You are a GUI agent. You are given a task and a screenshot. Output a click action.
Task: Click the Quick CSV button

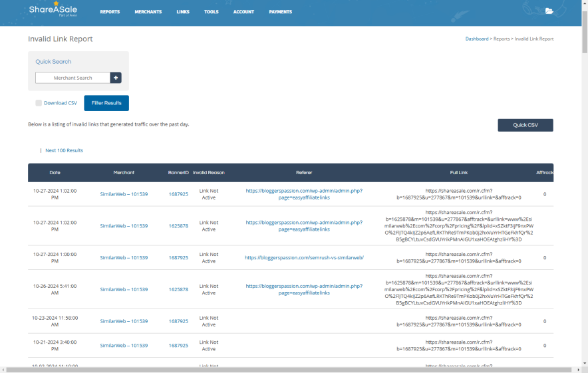(x=525, y=125)
